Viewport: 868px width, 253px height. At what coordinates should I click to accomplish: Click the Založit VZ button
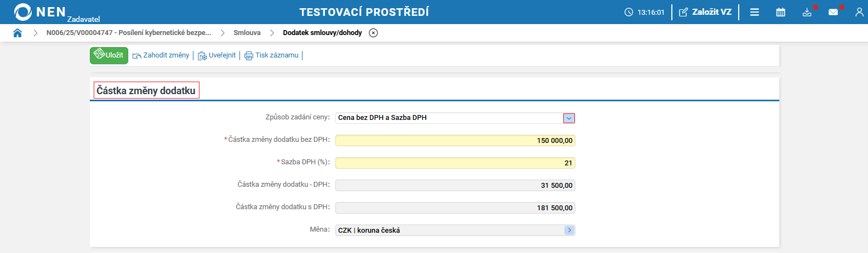point(705,12)
